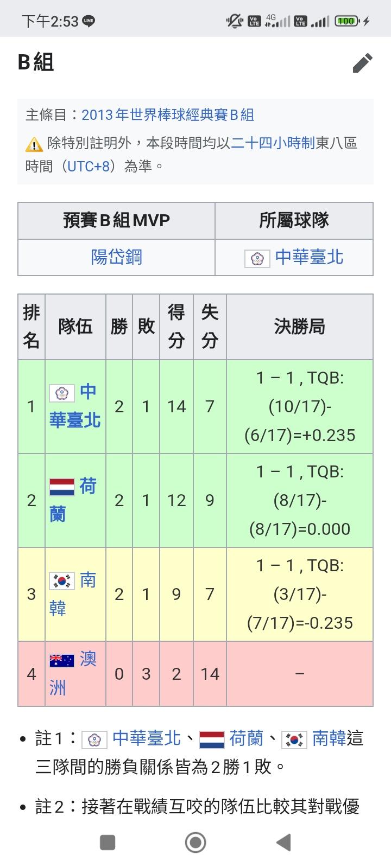Open the 荷蘭 team link in the standings
Image resolution: width=391 pixels, height=868 pixels.
pyautogui.click(x=87, y=486)
